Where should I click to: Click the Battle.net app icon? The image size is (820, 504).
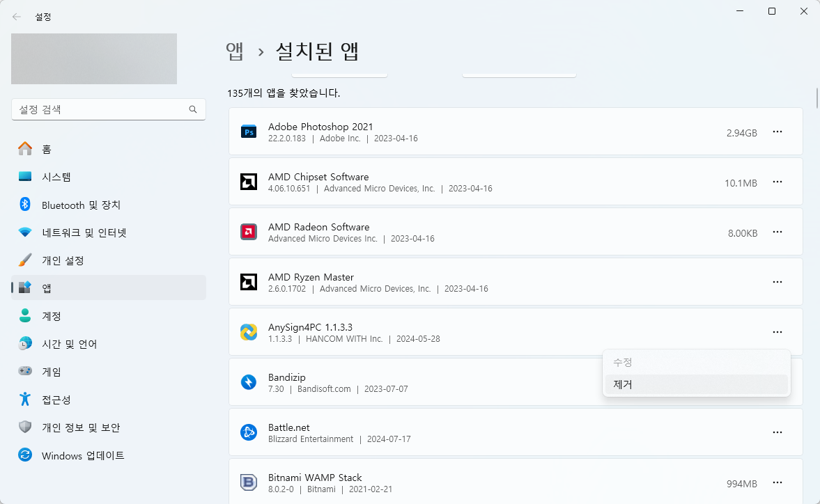tap(249, 432)
